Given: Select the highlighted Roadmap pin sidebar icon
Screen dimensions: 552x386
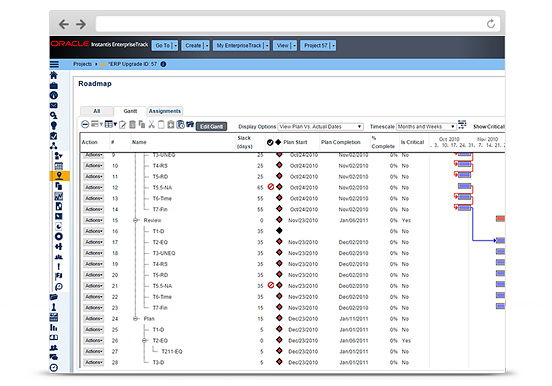Looking at the screenshot, I should [59, 176].
